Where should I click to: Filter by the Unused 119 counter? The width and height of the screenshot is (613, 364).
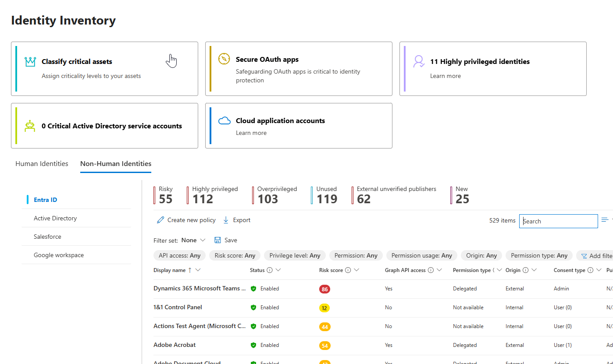click(x=324, y=195)
